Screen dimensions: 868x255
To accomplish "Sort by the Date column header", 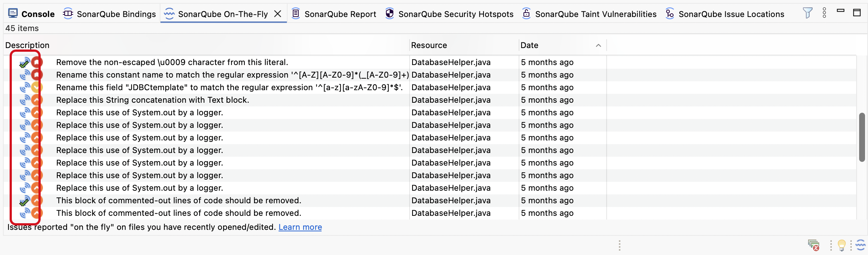I will [x=529, y=45].
